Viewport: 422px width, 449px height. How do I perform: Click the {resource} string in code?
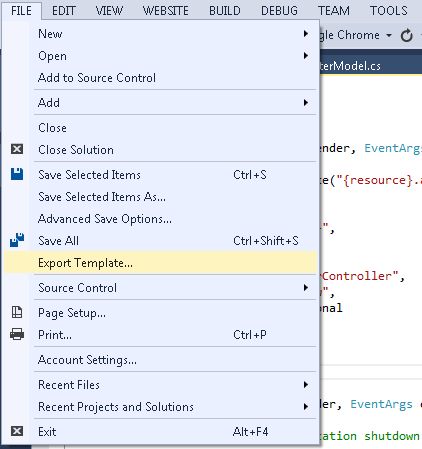tap(378, 180)
